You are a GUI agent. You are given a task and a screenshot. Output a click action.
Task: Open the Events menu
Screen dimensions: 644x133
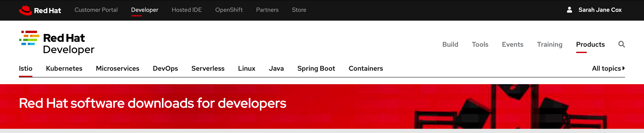512,44
